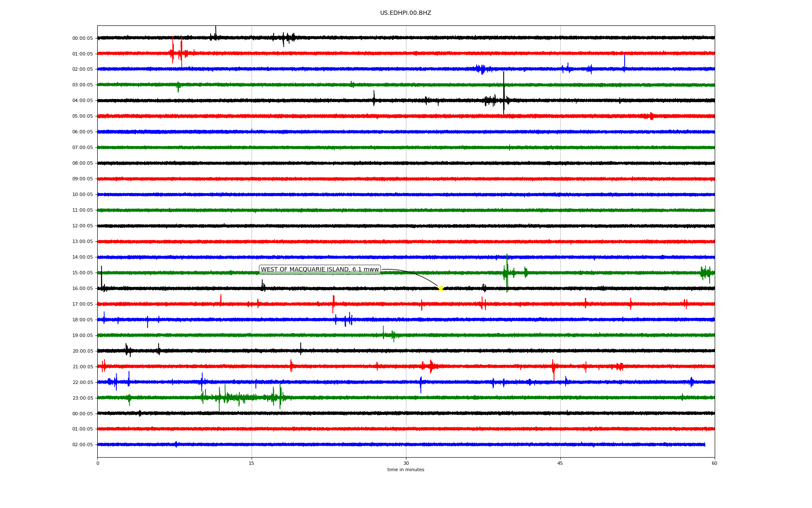
Task: Click the 16:00:05 row label
Action: tap(82, 289)
